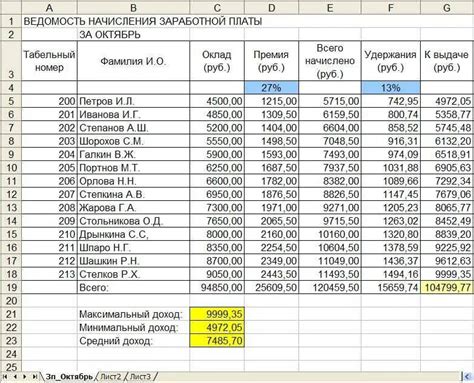Open the Лист2 sheet tab
Screen dimensions: 474x383
(111, 377)
